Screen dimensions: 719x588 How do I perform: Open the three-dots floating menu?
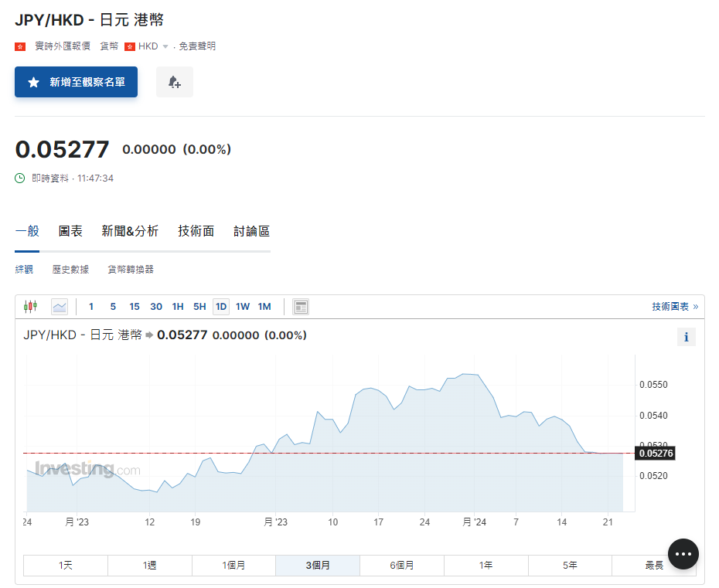tap(683, 554)
